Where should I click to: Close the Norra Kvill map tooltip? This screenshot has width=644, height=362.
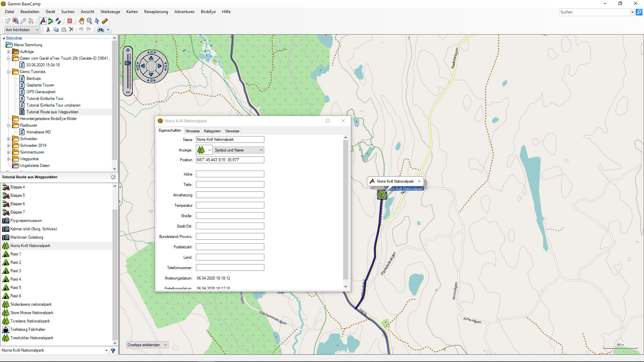click(419, 181)
